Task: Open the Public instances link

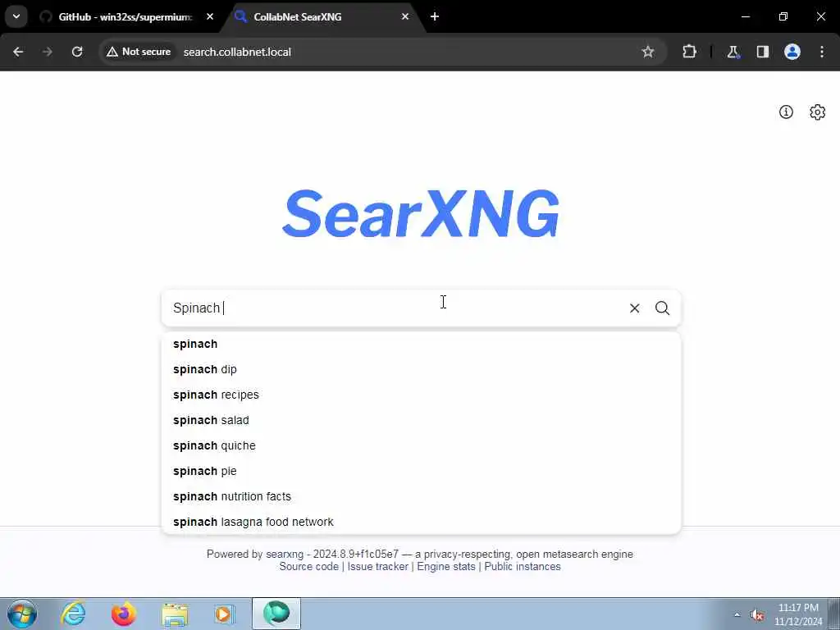Action: tap(523, 566)
